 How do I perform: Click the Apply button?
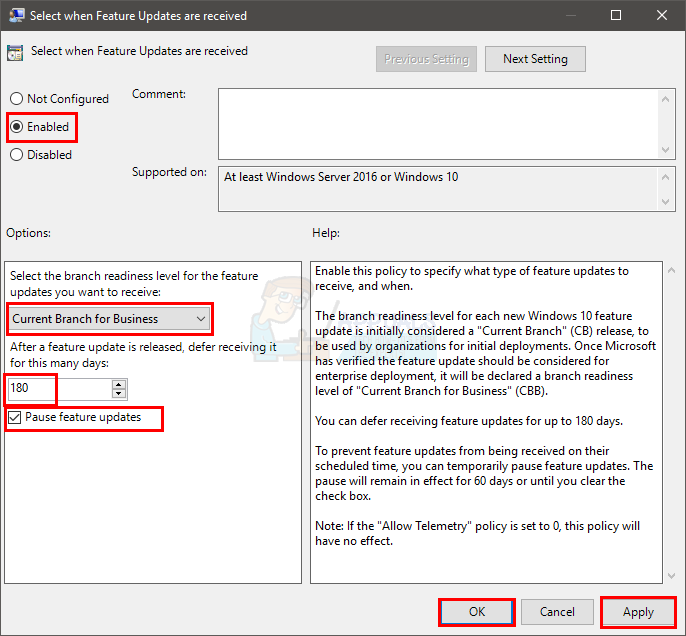(x=638, y=612)
